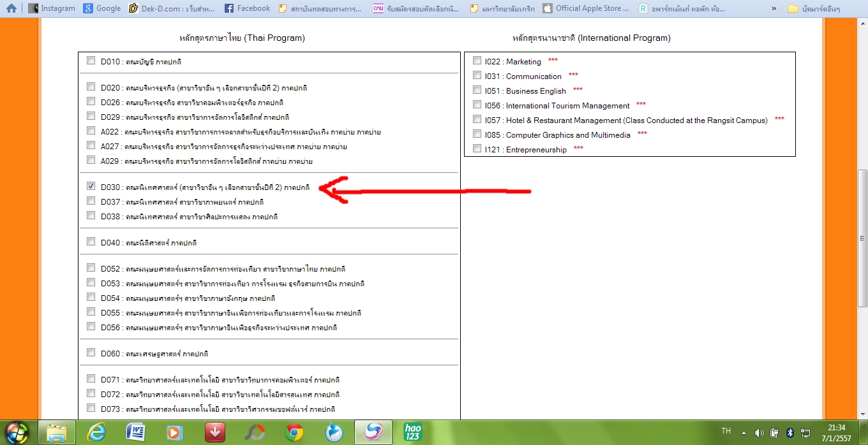Check the D037 film program checkbox
This screenshot has height=445, width=868.
(91, 201)
